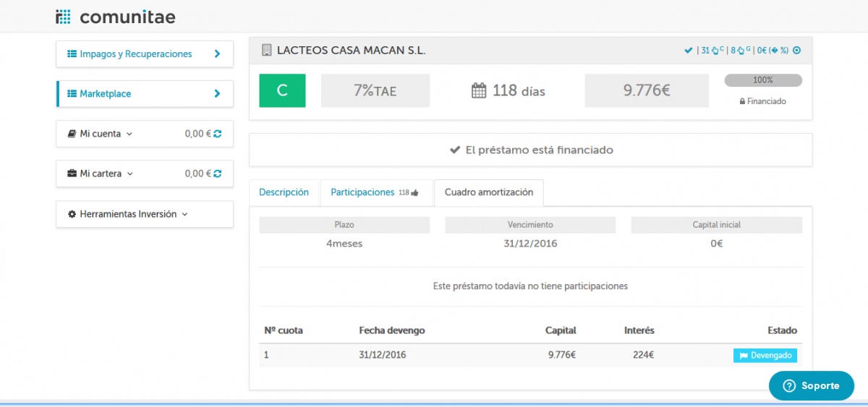This screenshot has width=868, height=407.
Task: Click the blue checkmark icon in loan header
Action: (x=688, y=51)
